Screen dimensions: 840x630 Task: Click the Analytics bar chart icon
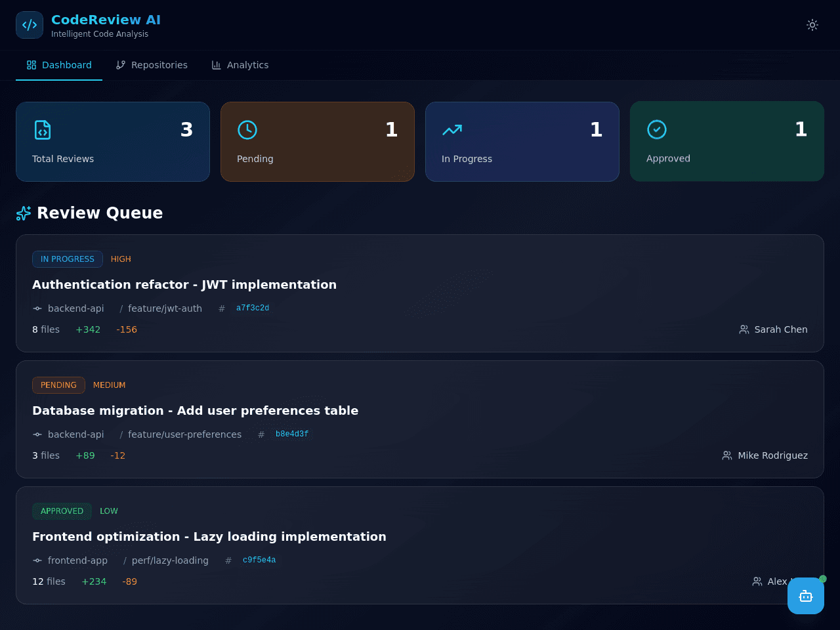pos(217,65)
